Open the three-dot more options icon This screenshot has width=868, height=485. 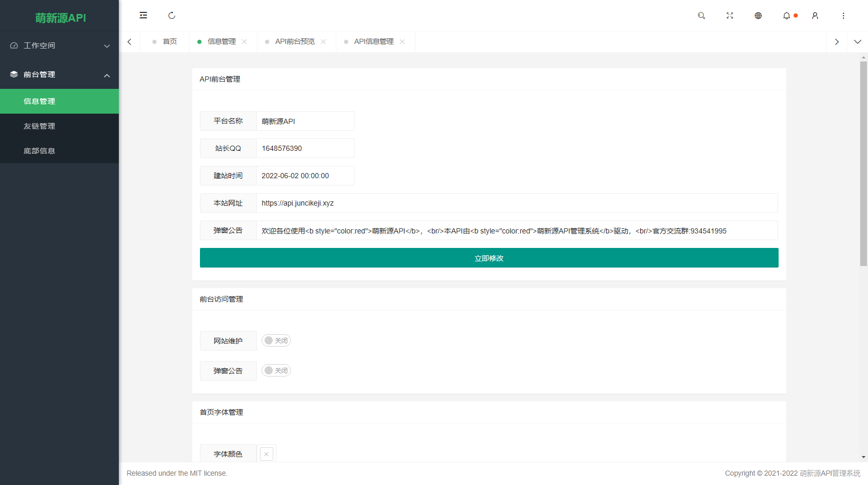point(843,15)
